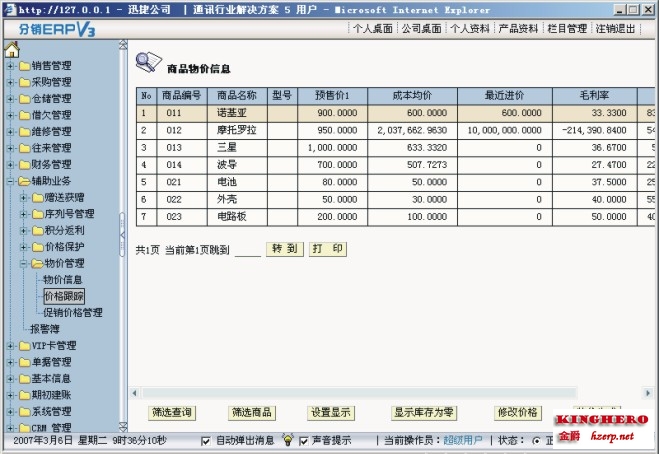The height and width of the screenshot is (454, 659).
Task: Expand the 采购管理 tree node
Action: click(11, 82)
